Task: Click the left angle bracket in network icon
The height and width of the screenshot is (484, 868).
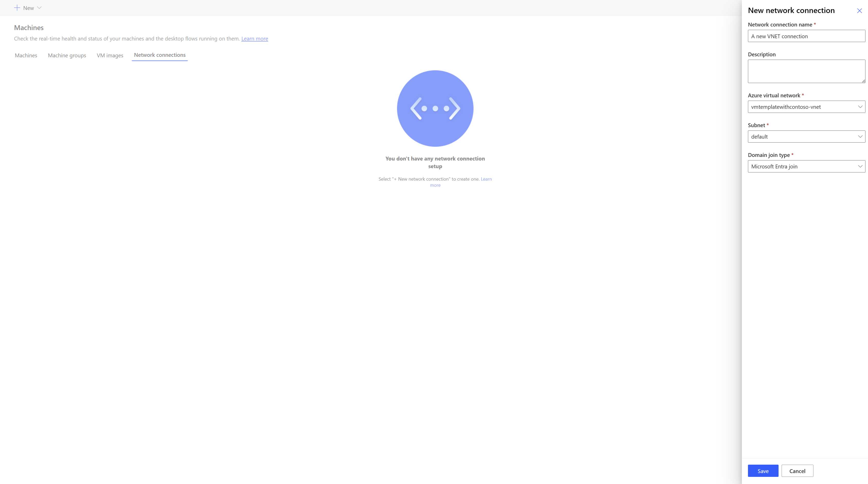Action: coord(415,109)
